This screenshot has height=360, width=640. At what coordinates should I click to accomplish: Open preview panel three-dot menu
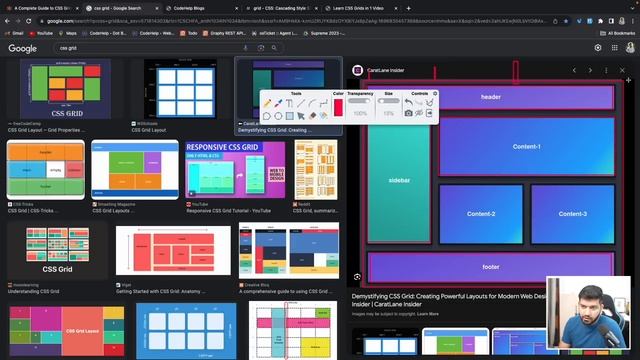pos(606,70)
